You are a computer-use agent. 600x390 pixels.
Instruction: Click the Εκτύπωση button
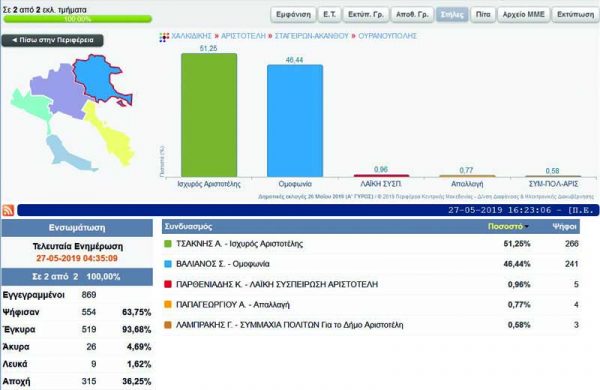575,15
